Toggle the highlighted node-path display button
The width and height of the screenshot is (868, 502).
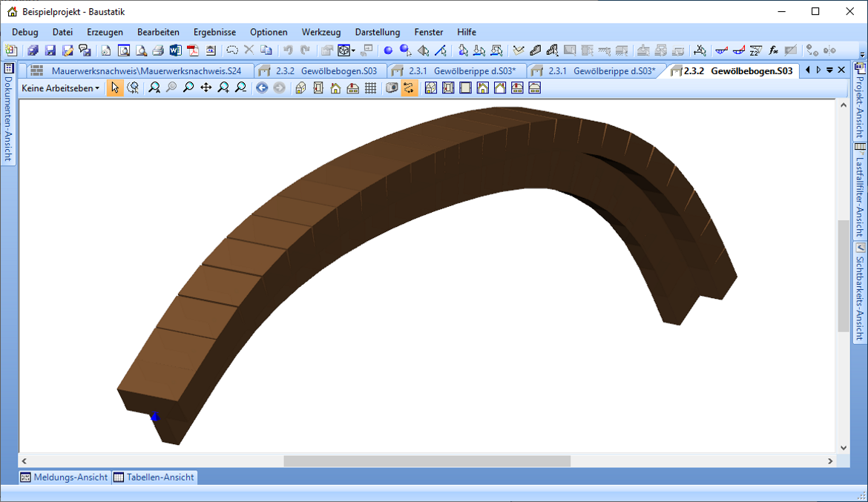[x=409, y=88]
